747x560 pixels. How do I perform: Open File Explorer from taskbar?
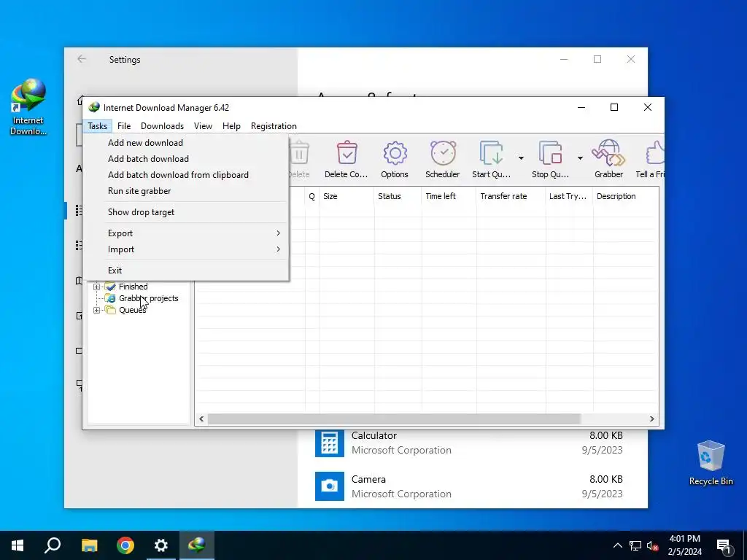click(x=89, y=545)
